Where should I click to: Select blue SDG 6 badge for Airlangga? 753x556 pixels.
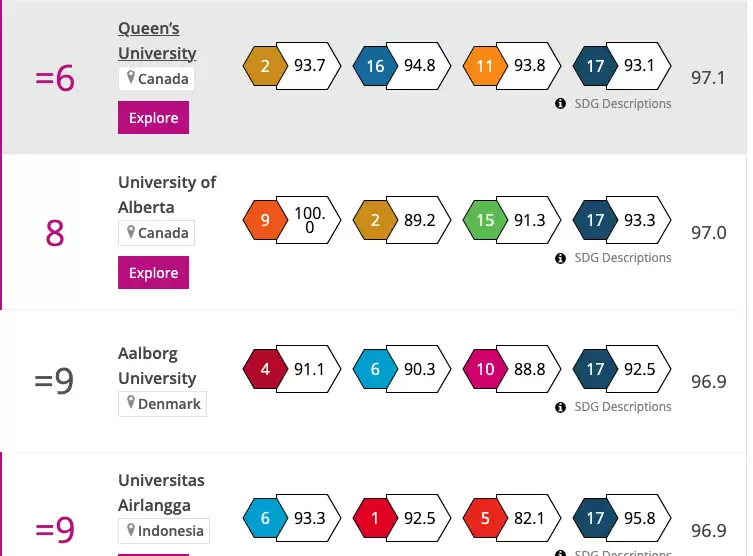click(x=265, y=518)
